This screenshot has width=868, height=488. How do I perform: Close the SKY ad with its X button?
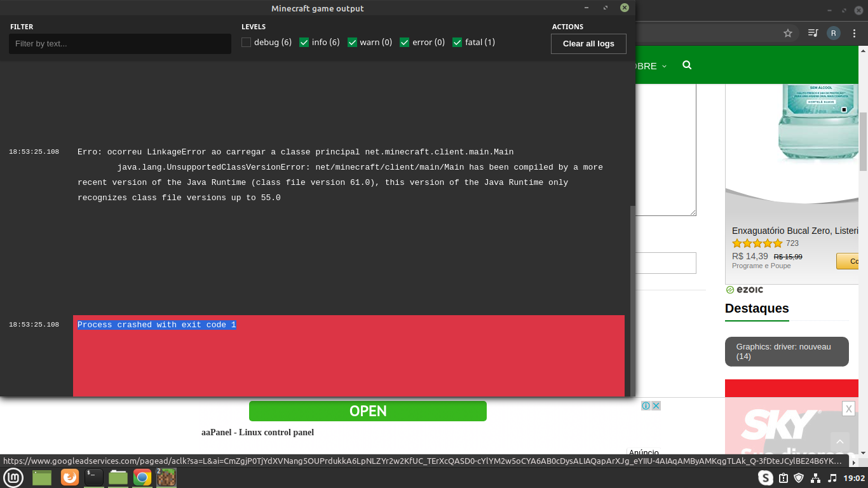coord(848,409)
